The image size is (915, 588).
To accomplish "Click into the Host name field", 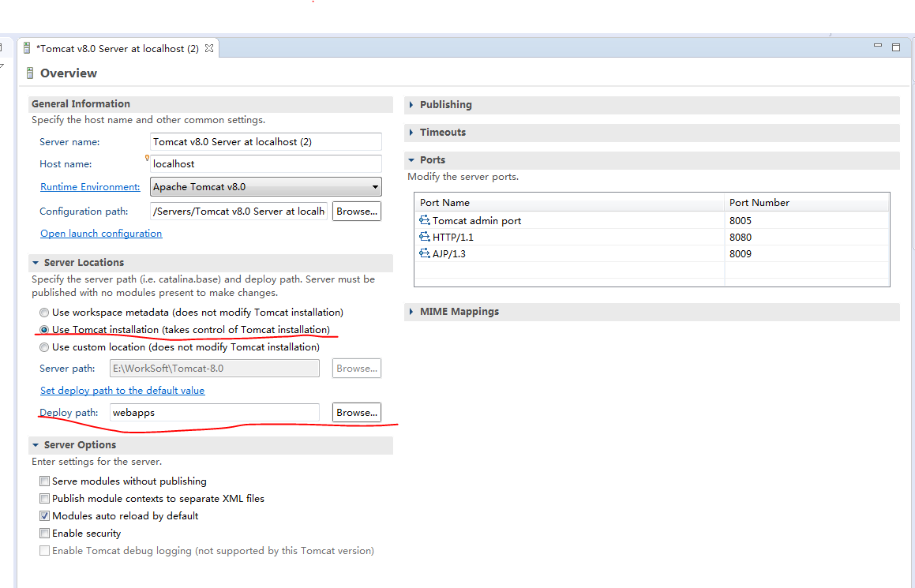I will coord(266,164).
